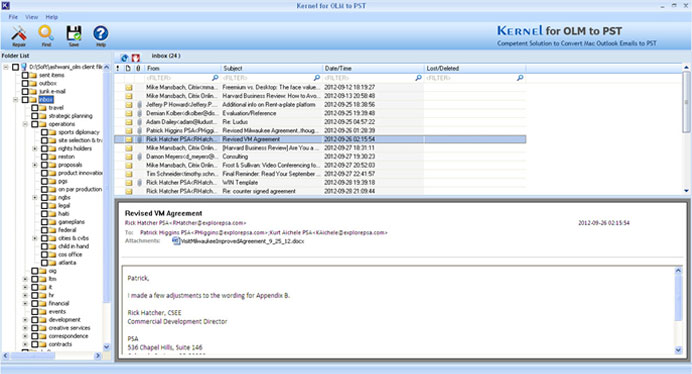Click the Kernel app icon in title bar

point(5,6)
